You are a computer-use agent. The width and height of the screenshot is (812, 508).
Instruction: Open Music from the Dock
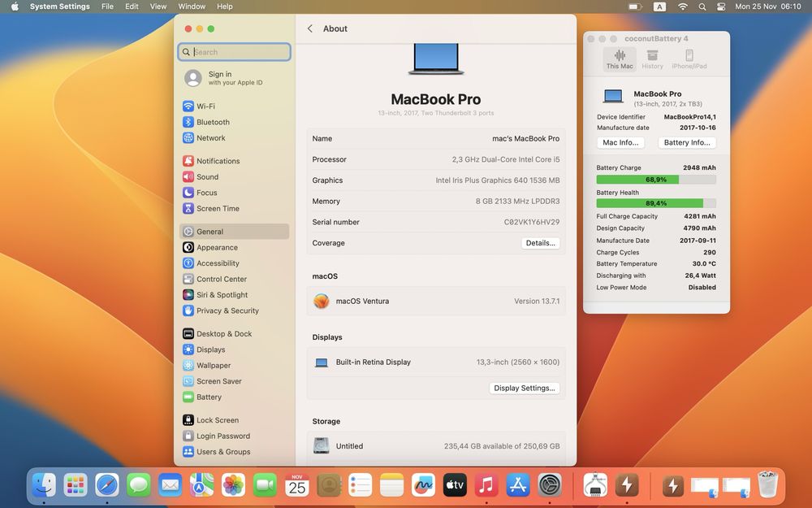(486, 486)
